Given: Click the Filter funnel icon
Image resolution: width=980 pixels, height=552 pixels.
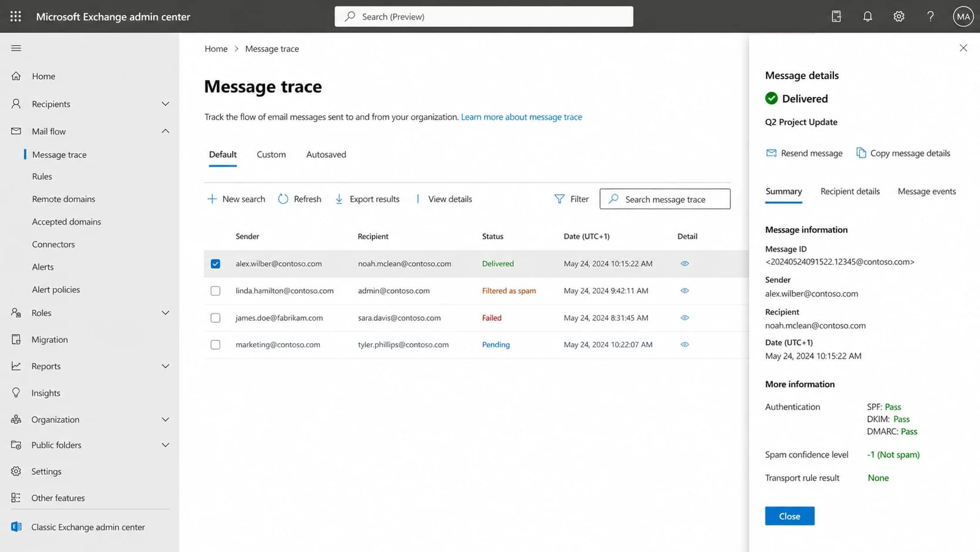Looking at the screenshot, I should pyautogui.click(x=560, y=199).
